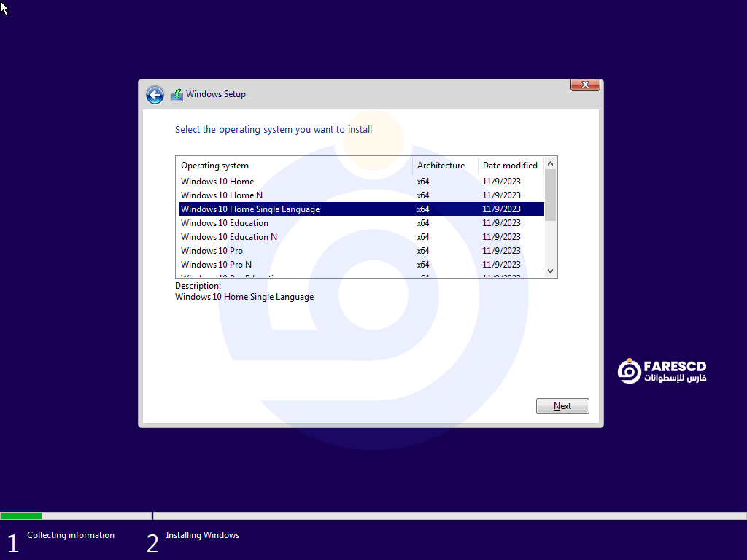Click the list scrollbar down arrow
Screen dimensions: 747x560
click(x=550, y=271)
